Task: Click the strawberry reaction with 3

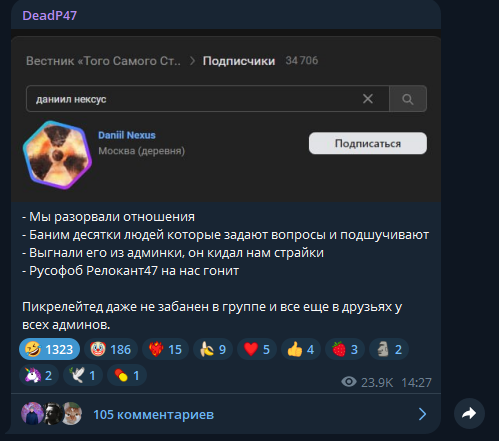Action: point(345,349)
